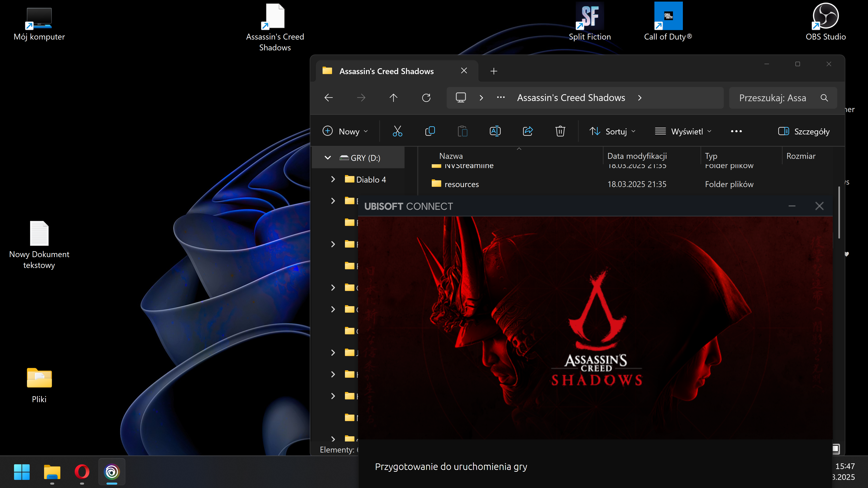The height and width of the screenshot is (488, 868).
Task: Add a new File Explorer tab
Action: 494,71
